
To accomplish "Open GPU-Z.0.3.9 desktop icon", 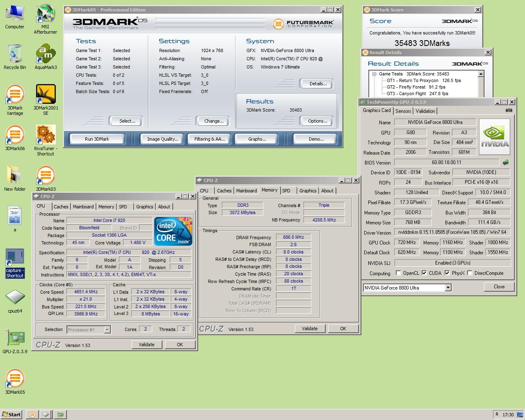I will point(15,341).
